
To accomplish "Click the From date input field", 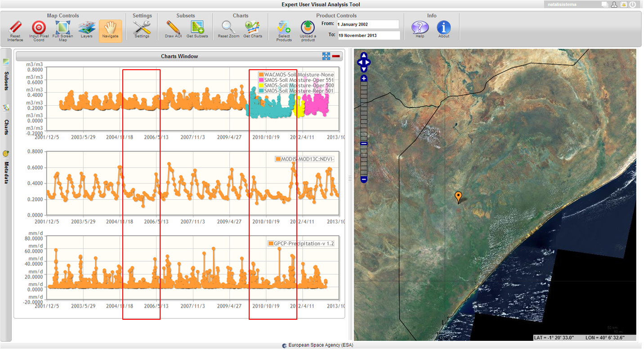I will coord(367,24).
